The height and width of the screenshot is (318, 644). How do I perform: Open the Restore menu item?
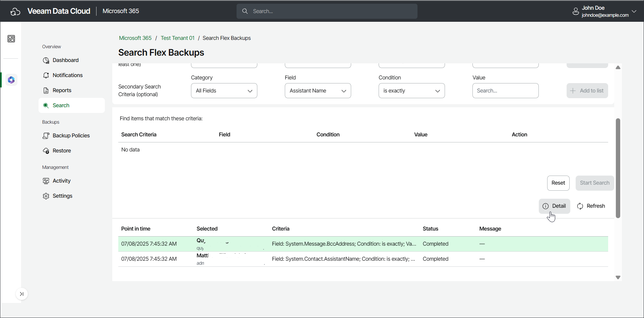click(72, 151)
